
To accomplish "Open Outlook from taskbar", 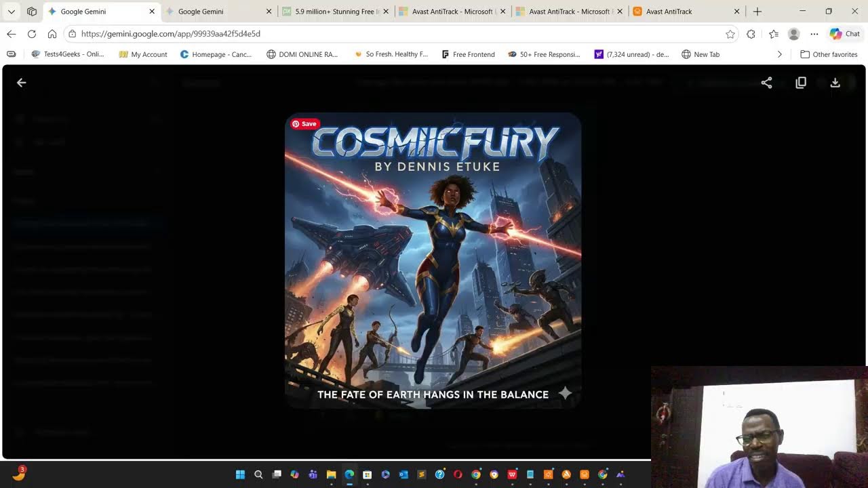I will [x=403, y=474].
